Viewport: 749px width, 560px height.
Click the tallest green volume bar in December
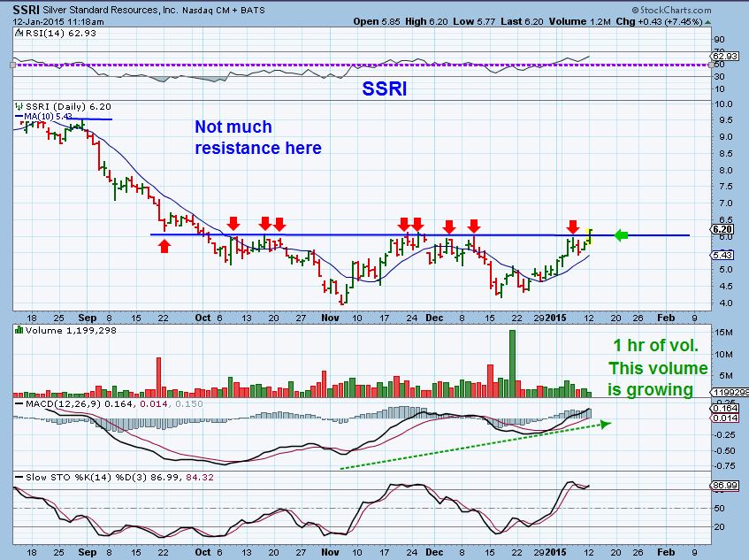(513, 364)
